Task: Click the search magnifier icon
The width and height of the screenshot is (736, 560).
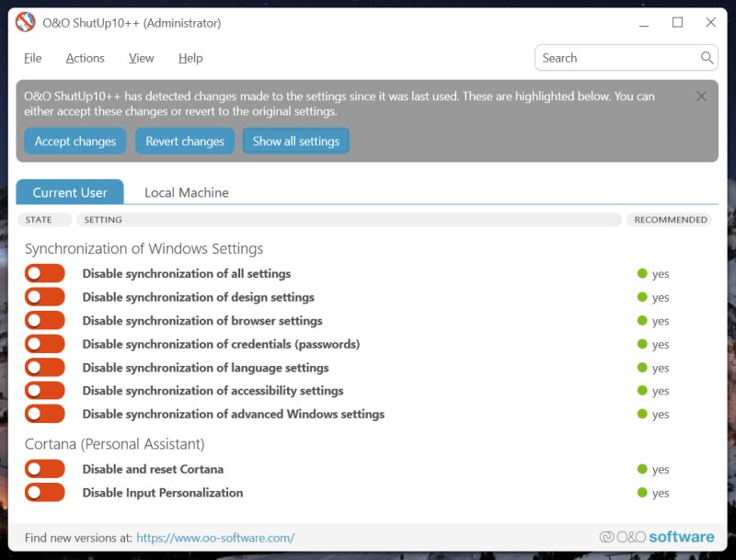Action: pyautogui.click(x=707, y=58)
